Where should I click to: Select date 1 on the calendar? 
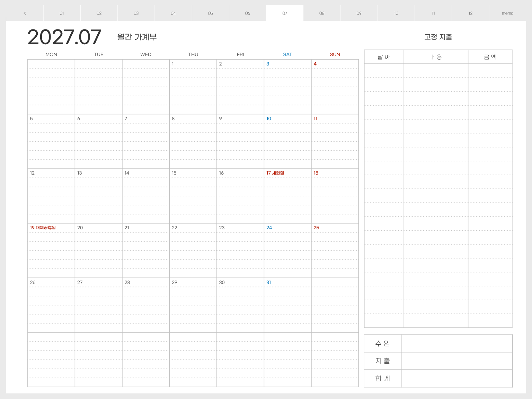(x=173, y=64)
